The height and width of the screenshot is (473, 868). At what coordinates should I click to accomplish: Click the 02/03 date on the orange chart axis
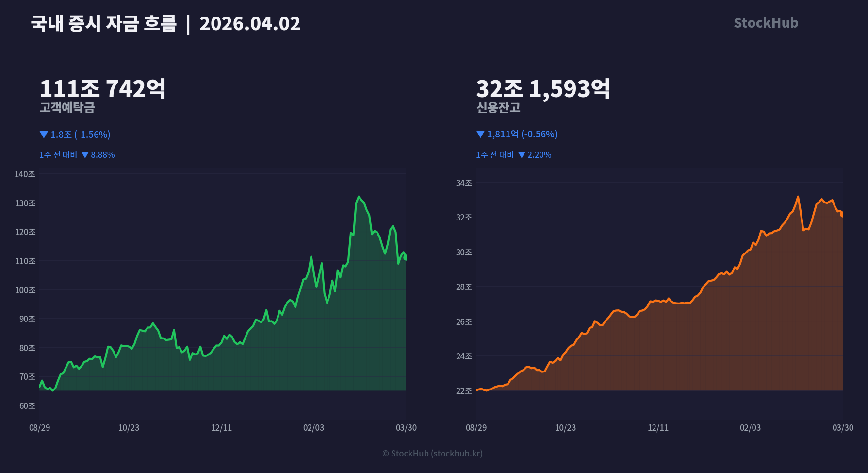click(750, 428)
